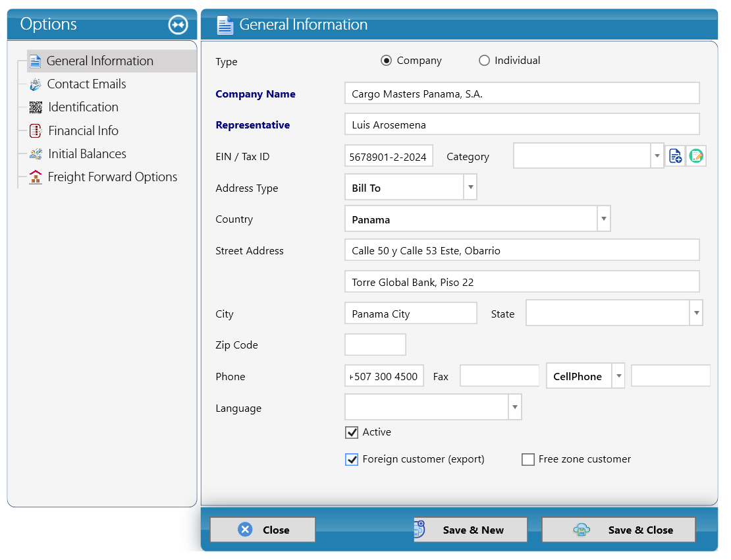Click the General Information sidebar page icon

pyautogui.click(x=36, y=61)
